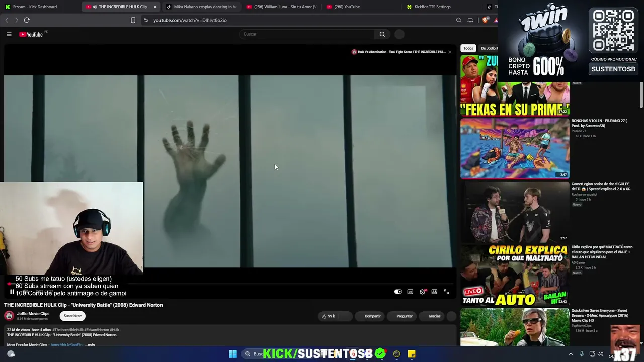Expand the video description with ...más
This screenshot has width=644, height=362.
(91, 345)
